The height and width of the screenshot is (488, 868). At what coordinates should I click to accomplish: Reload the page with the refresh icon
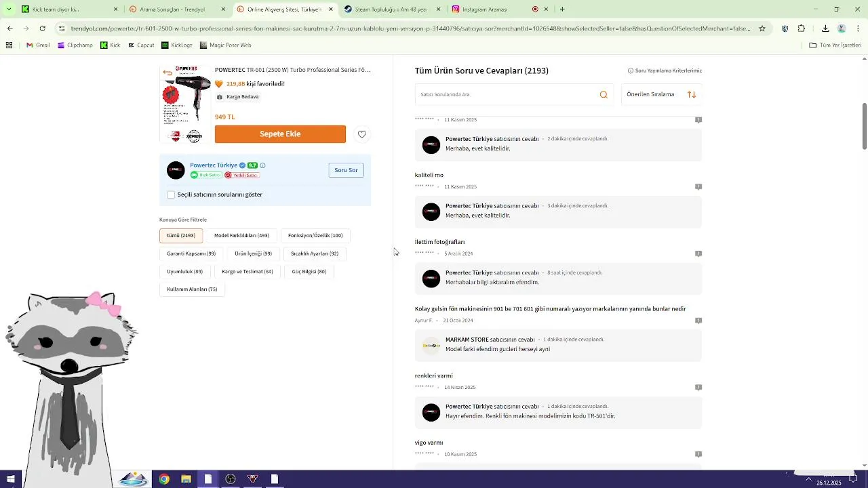42,28
